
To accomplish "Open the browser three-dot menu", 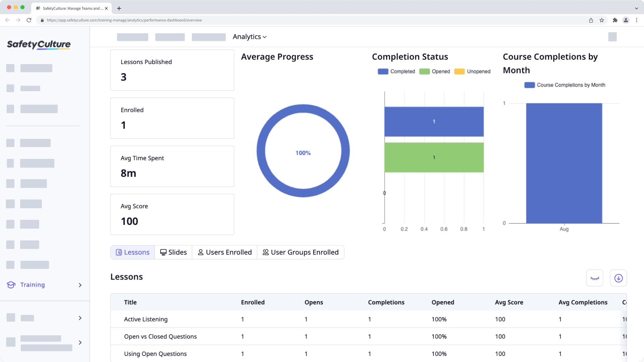I will point(636,20).
